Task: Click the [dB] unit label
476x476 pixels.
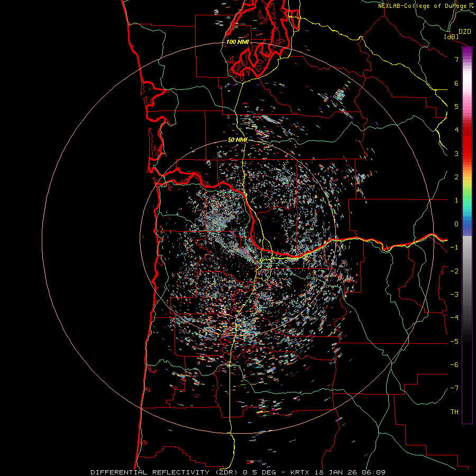Action: tap(451, 36)
